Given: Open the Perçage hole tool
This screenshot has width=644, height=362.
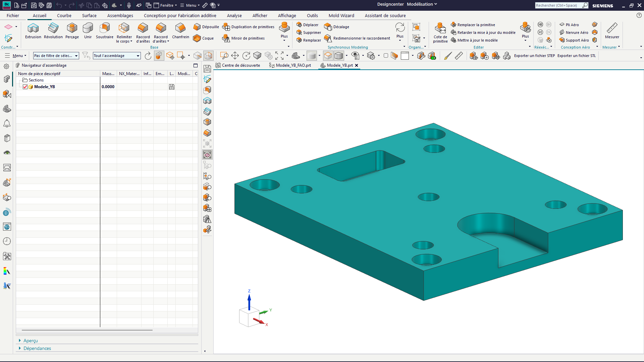Looking at the screenshot, I should coord(72,31).
